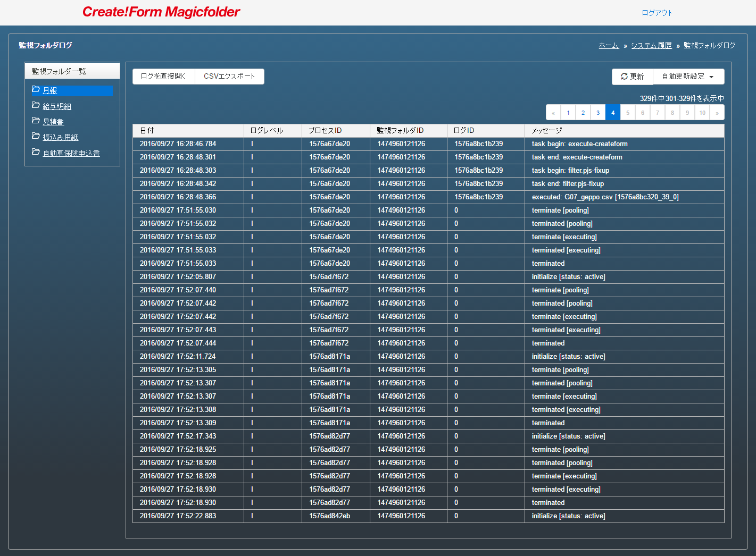Log out via ログアウト link
Image resolution: width=756 pixels, height=556 pixels.
pyautogui.click(x=657, y=13)
